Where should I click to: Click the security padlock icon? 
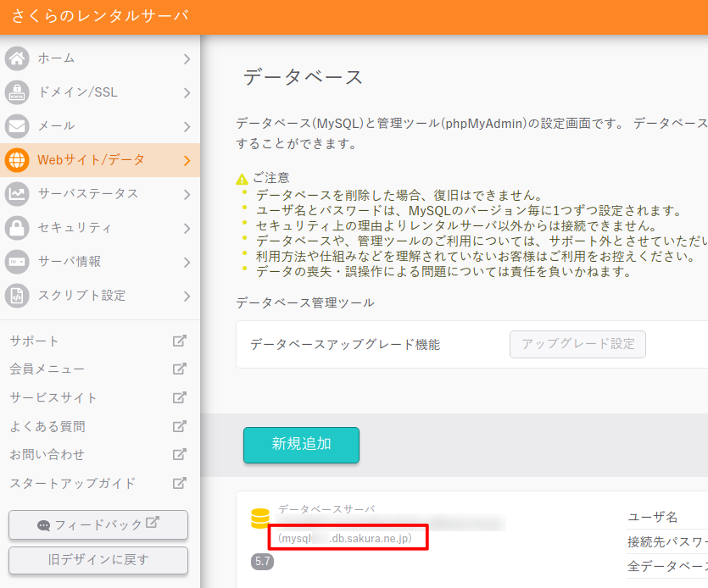pos(17,228)
